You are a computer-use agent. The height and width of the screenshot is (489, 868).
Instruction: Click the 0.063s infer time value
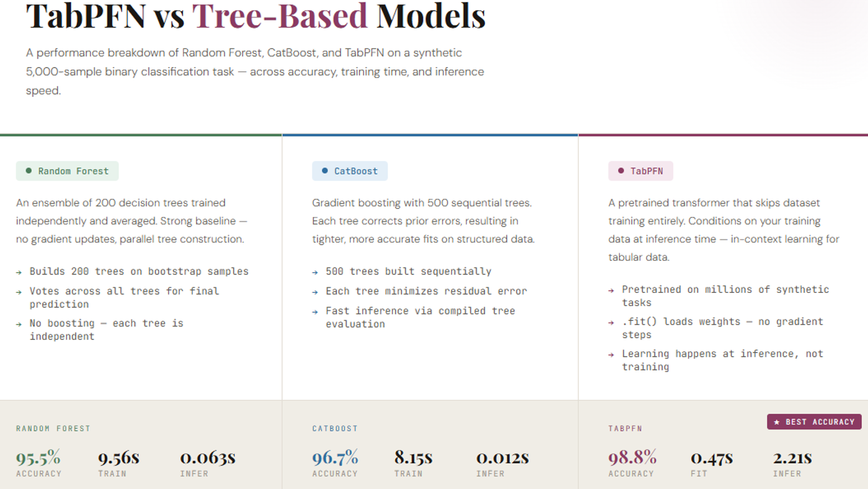pos(208,458)
